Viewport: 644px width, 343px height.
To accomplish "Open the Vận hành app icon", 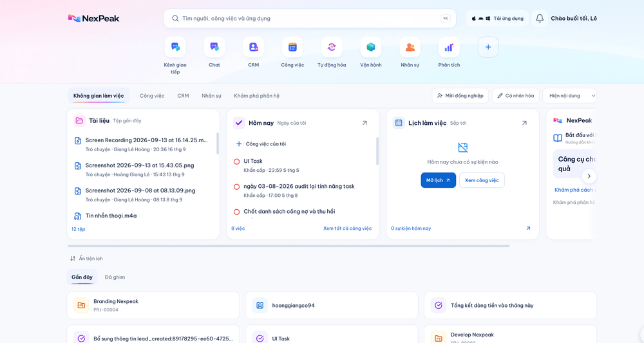I will coord(371,47).
